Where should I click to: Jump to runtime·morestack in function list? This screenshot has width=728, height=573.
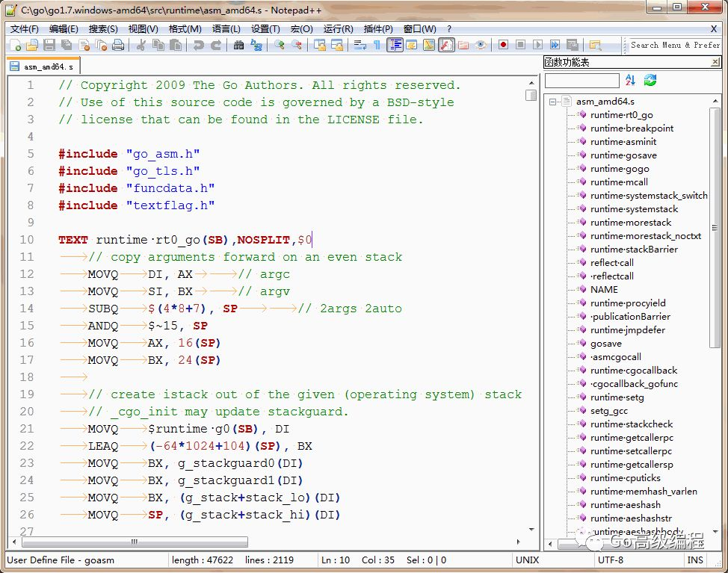pyautogui.click(x=630, y=223)
